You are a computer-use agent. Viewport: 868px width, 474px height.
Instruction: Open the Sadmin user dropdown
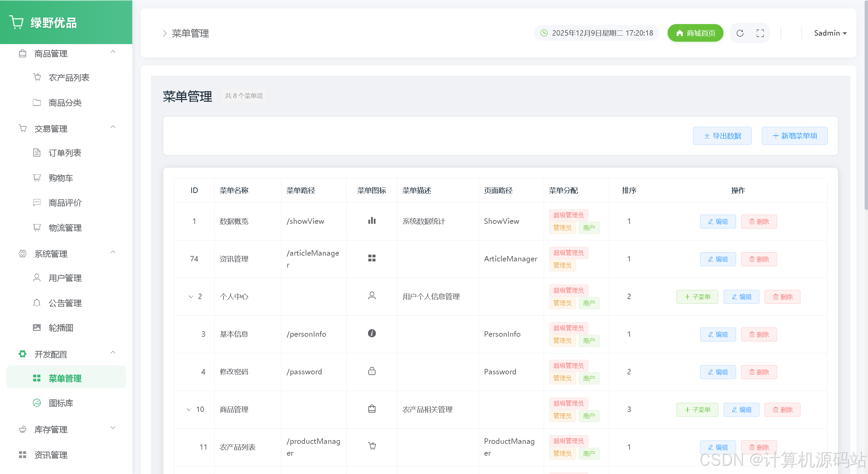point(830,33)
